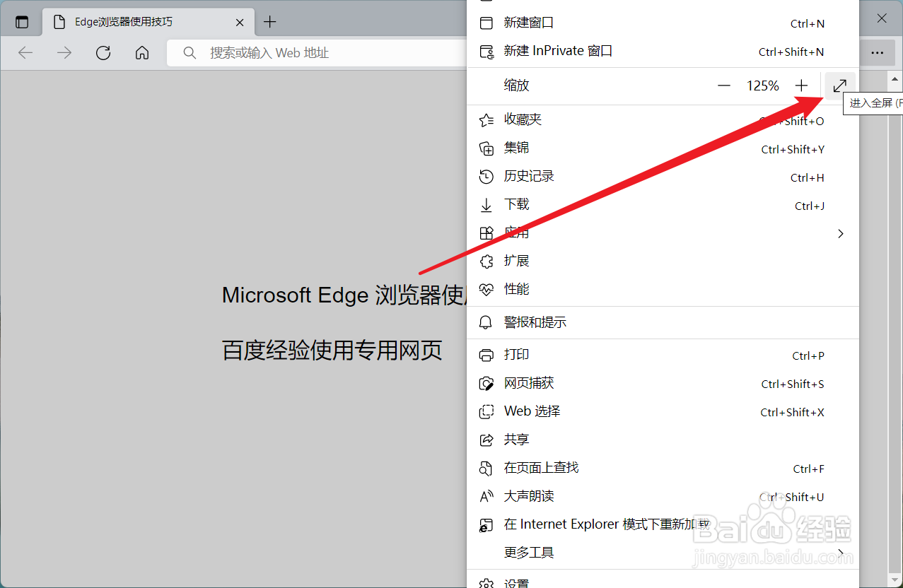Open 收藏夹 favorites
903x588 pixels.
(663, 120)
